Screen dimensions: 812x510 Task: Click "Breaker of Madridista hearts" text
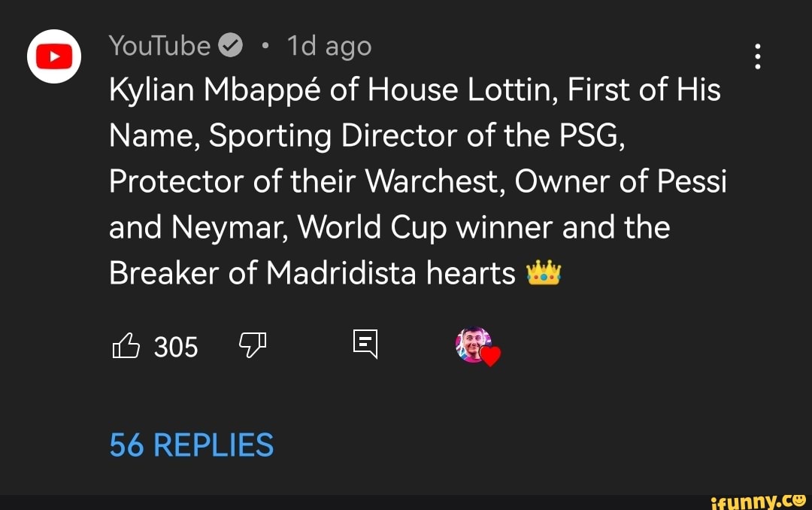312,274
